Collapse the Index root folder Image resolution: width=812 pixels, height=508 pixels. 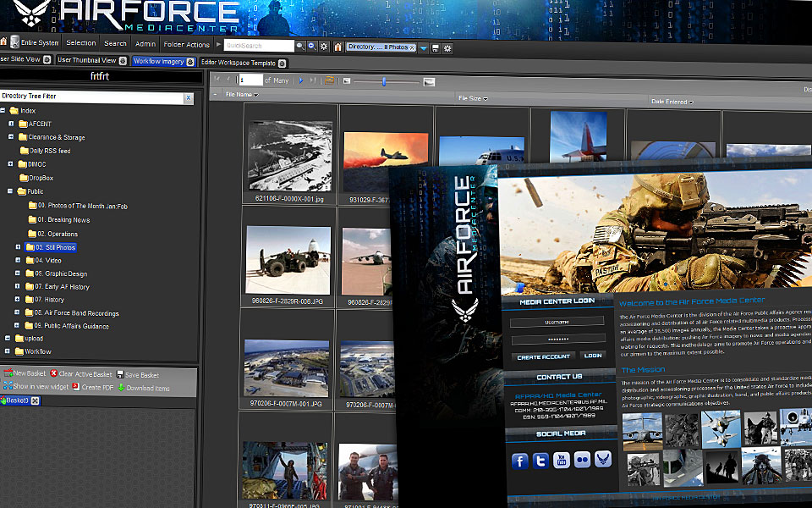coord(3,110)
